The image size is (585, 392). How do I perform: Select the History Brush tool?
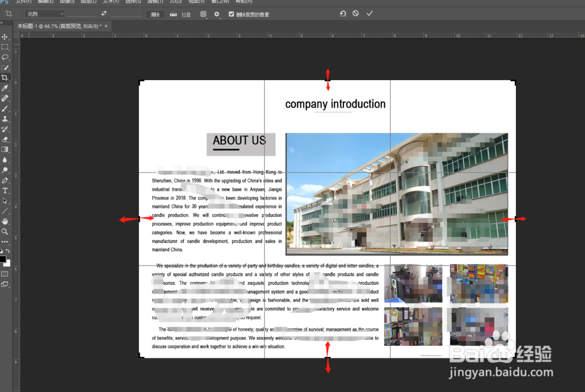[x=5, y=129]
